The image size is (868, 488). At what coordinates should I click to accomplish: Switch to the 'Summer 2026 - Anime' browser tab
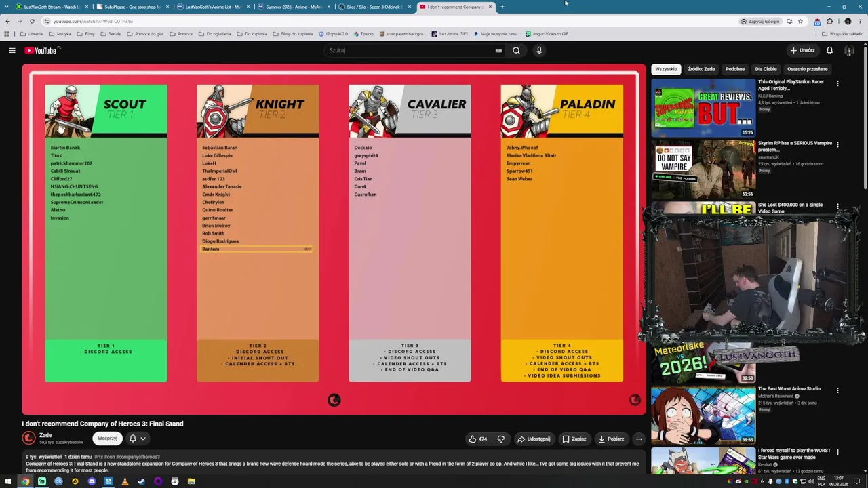pyautogui.click(x=294, y=7)
